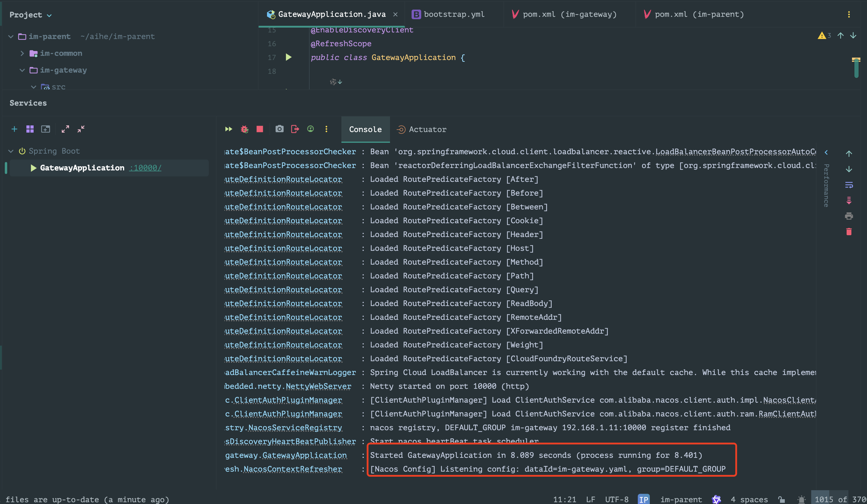This screenshot has width=867, height=504.
Task: Click the bug-shaped status bar icon
Action: coord(801,499)
